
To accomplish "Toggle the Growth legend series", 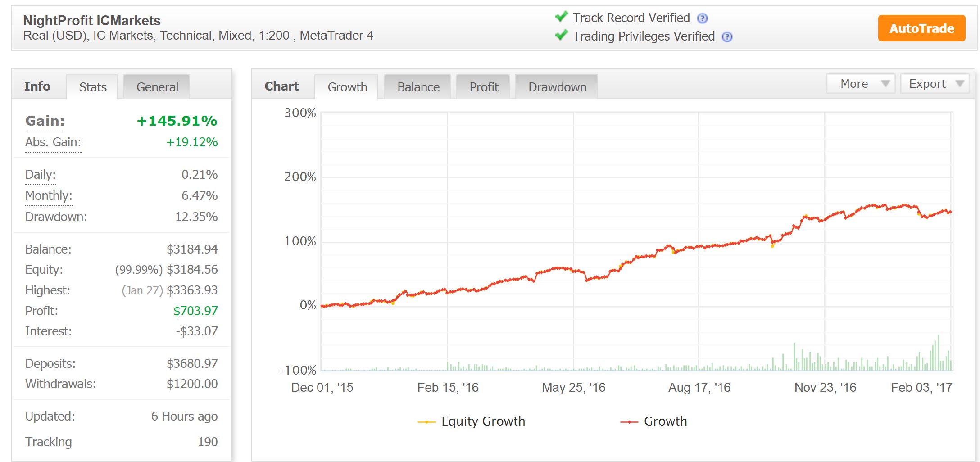I will (653, 421).
